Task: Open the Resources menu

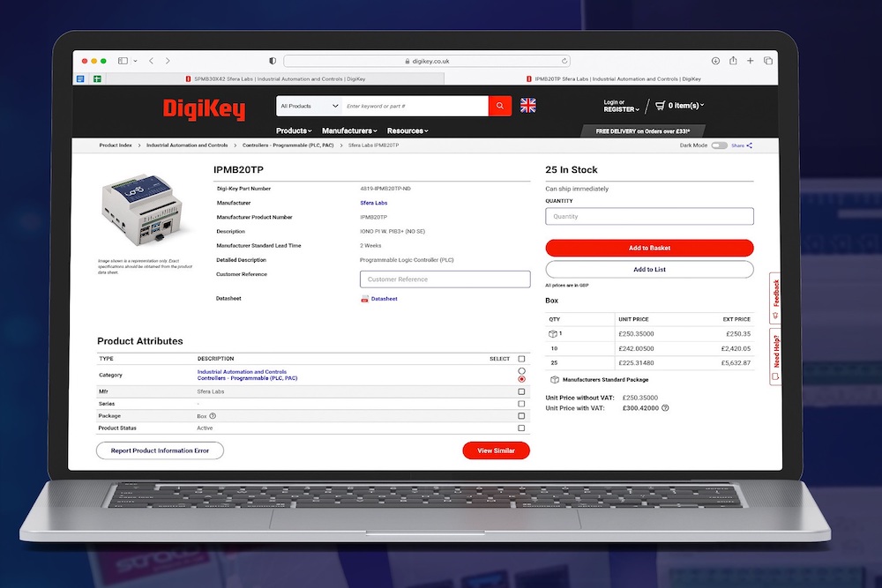Action: pyautogui.click(x=407, y=130)
